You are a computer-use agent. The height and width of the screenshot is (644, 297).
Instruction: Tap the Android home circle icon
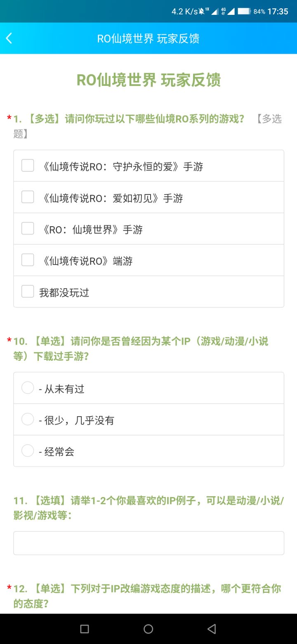(x=148, y=629)
